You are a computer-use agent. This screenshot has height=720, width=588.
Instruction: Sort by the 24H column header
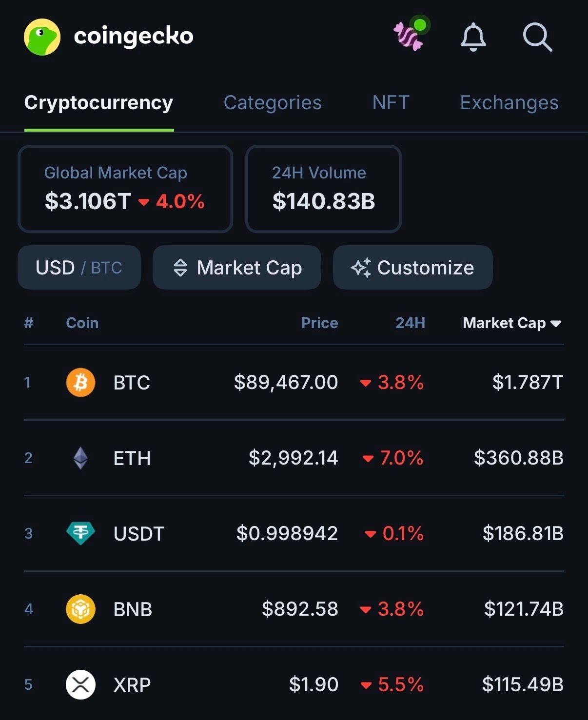pyautogui.click(x=410, y=323)
